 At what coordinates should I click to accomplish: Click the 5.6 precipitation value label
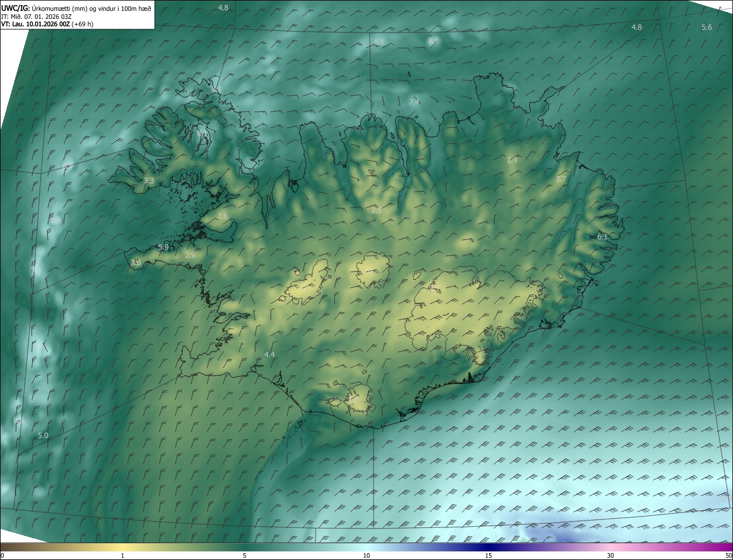pos(707,27)
